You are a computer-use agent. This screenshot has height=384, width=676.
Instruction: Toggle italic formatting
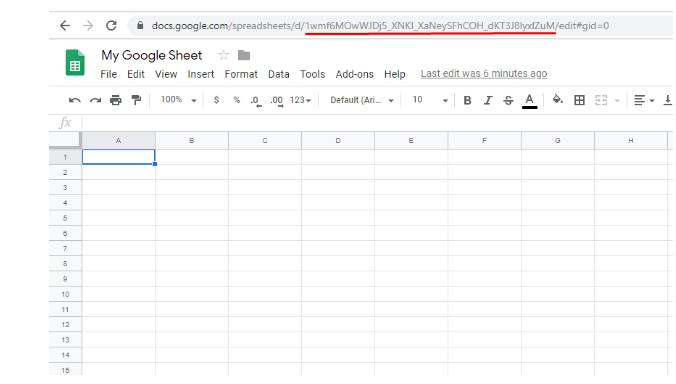coord(488,100)
